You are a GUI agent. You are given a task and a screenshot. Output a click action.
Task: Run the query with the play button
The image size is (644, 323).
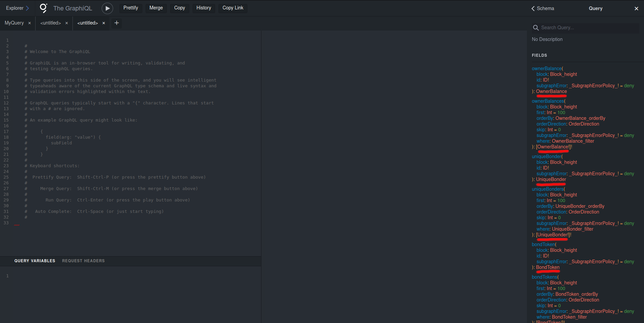(x=107, y=8)
